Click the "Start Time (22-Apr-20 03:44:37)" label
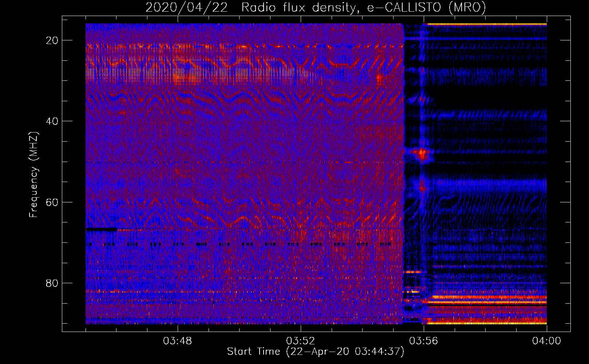The height and width of the screenshot is (364, 589). pyautogui.click(x=316, y=352)
